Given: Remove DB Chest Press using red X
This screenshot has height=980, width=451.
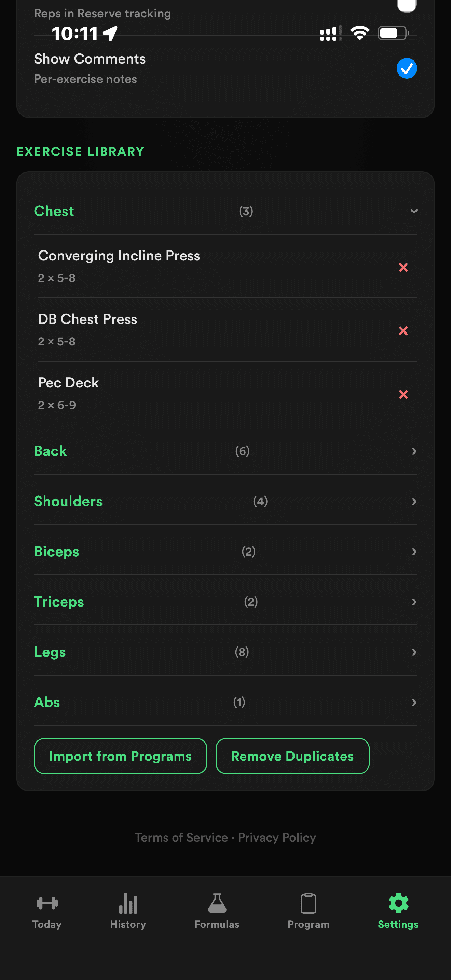Looking at the screenshot, I should pyautogui.click(x=403, y=331).
